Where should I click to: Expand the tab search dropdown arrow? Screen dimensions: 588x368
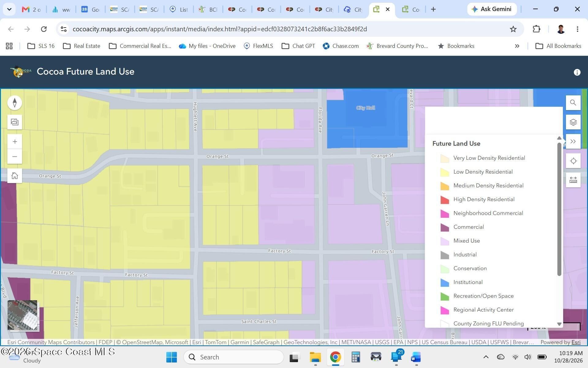[x=9, y=9]
